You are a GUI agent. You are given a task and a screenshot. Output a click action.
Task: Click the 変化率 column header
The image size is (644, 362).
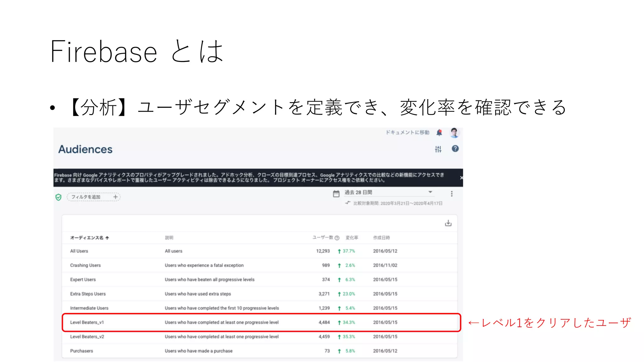[352, 238]
